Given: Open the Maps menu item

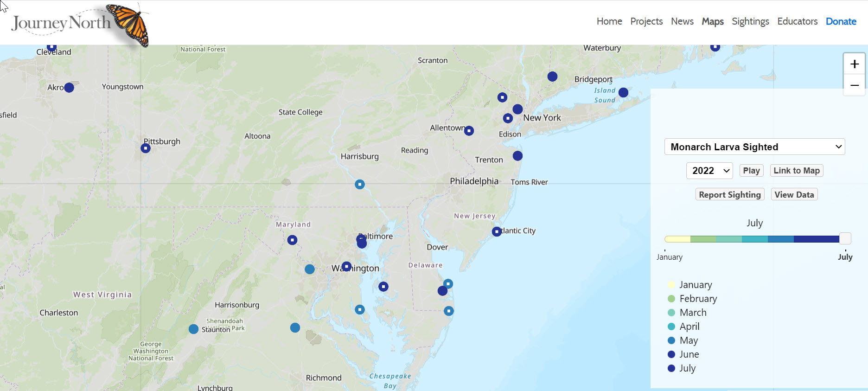Looking at the screenshot, I should coord(712,21).
